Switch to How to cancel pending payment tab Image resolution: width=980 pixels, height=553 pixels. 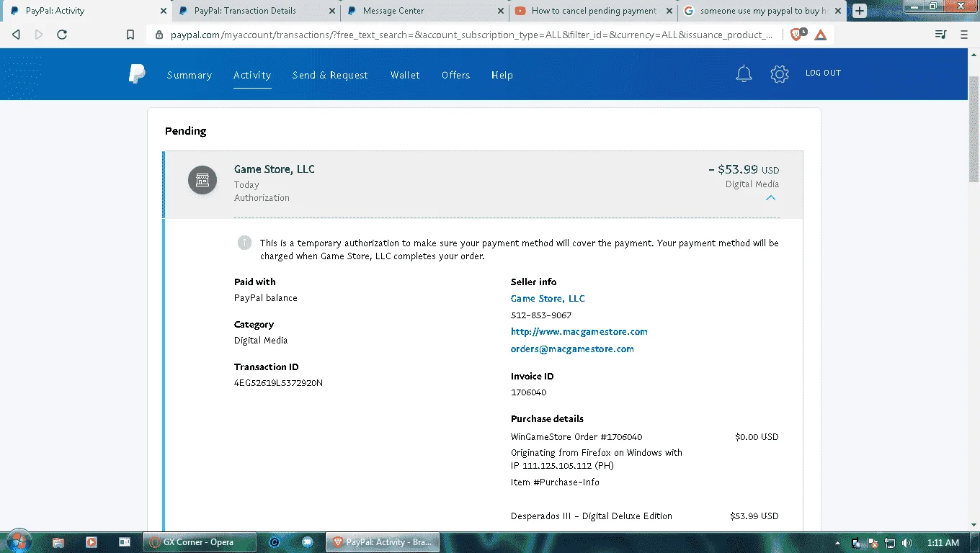[x=593, y=11]
